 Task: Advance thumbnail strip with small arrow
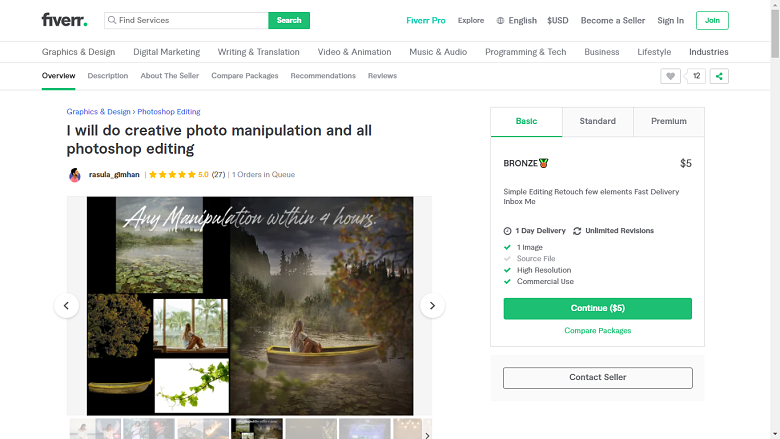(427, 435)
